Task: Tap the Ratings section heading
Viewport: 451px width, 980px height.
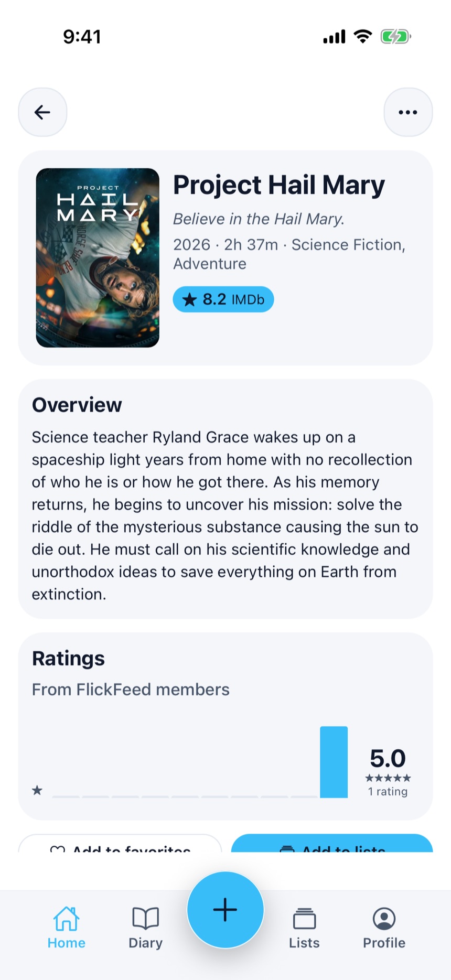Action: coord(68,659)
